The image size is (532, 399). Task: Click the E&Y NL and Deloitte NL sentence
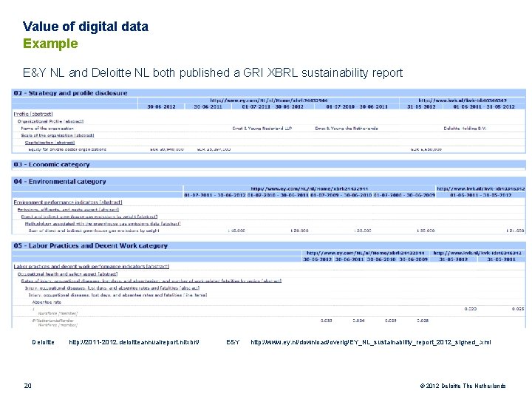[x=213, y=72]
